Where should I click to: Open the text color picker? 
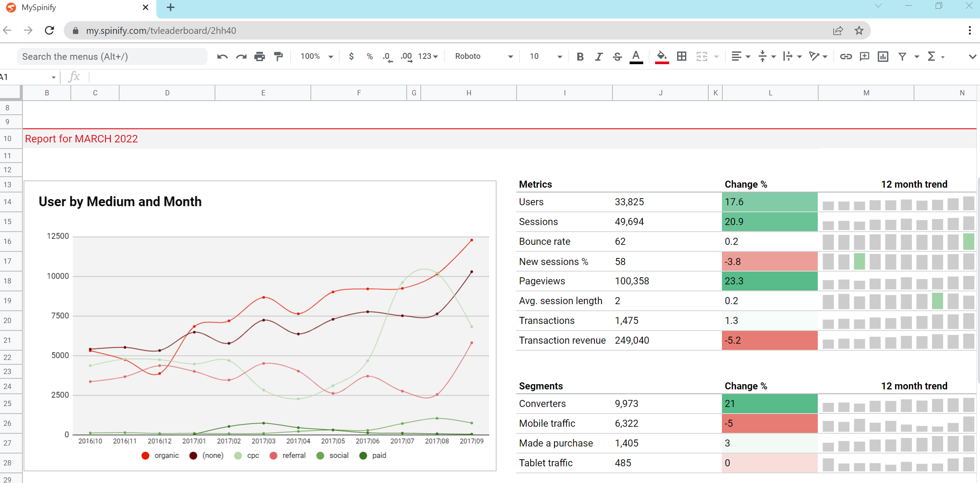click(x=636, y=57)
